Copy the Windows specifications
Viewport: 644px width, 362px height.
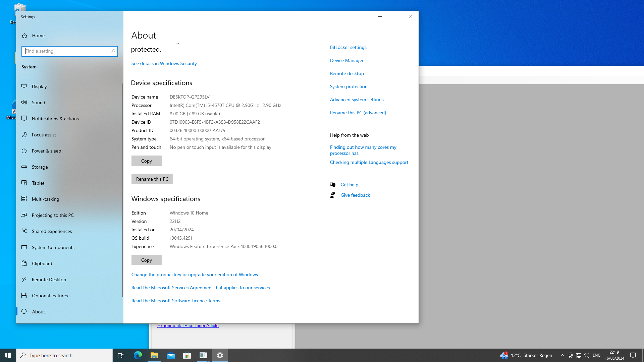[x=146, y=260]
